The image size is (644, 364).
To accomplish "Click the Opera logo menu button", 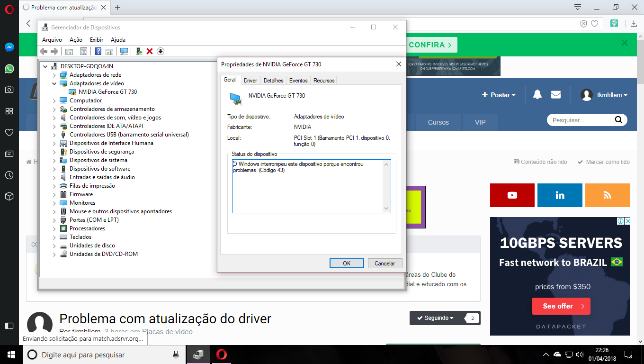I will pos(9,9).
